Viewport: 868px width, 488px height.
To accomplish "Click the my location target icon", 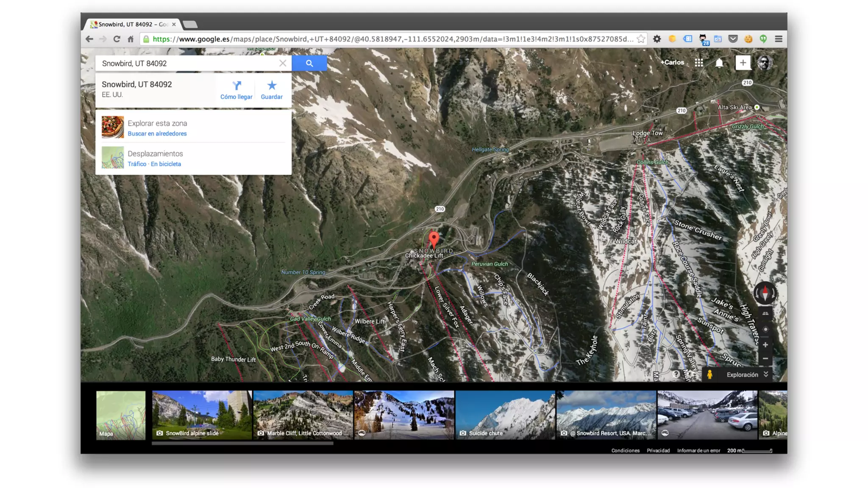I will click(x=765, y=329).
